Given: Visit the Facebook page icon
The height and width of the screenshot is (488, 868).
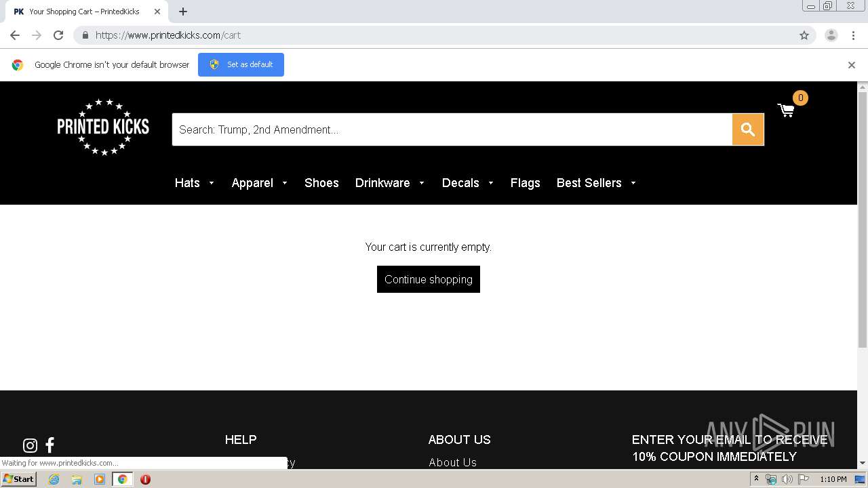Looking at the screenshot, I should [x=50, y=445].
